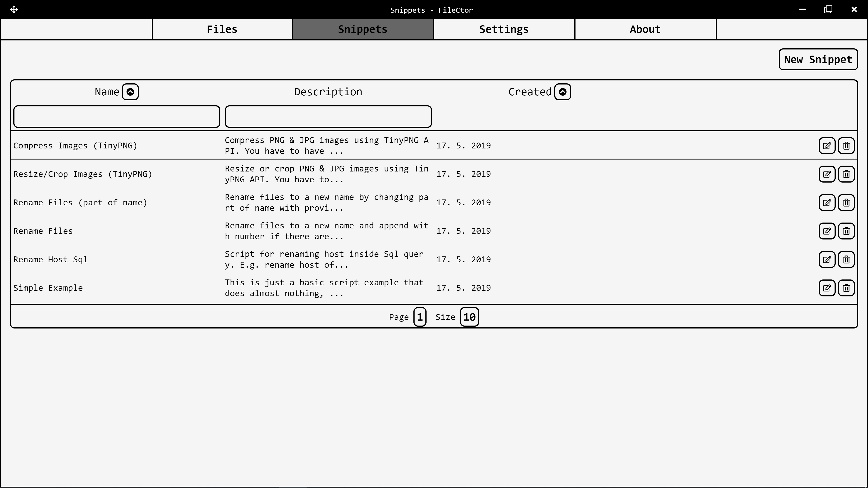
Task: Delete the Rename Files (part of name) snippet
Action: (x=846, y=202)
